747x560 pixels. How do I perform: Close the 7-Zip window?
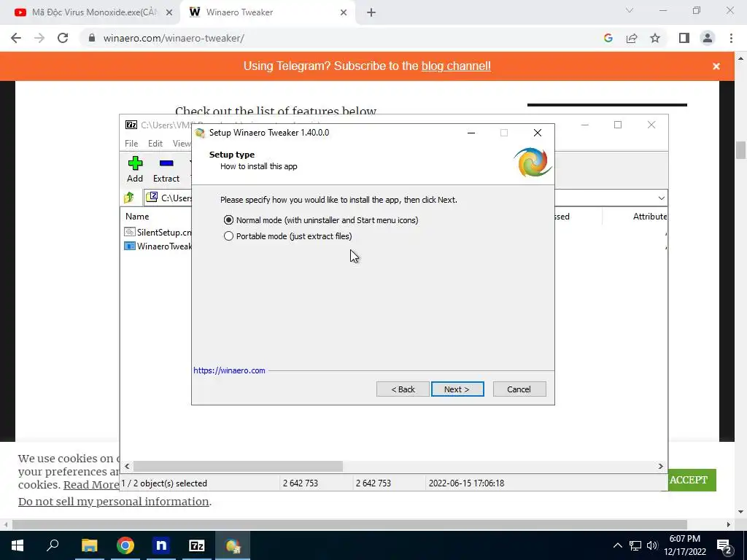[x=651, y=125]
